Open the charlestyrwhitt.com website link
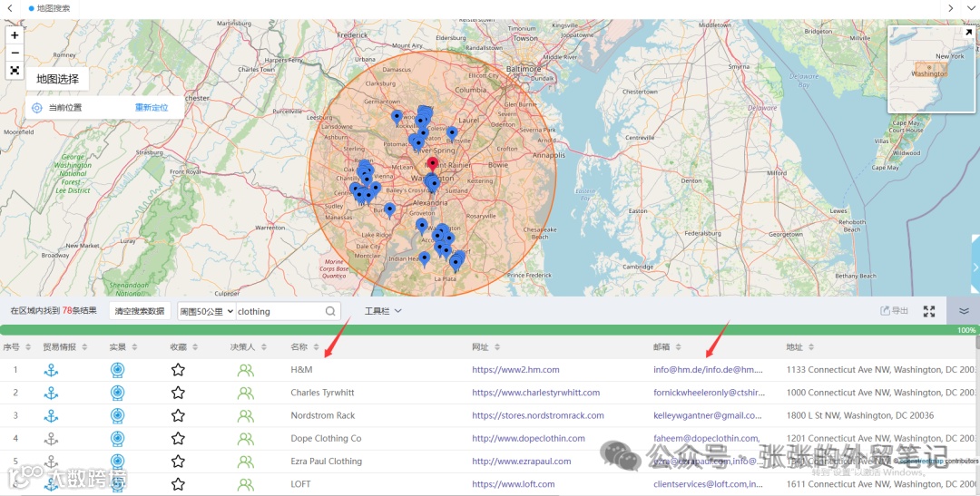980x496 pixels. point(535,393)
